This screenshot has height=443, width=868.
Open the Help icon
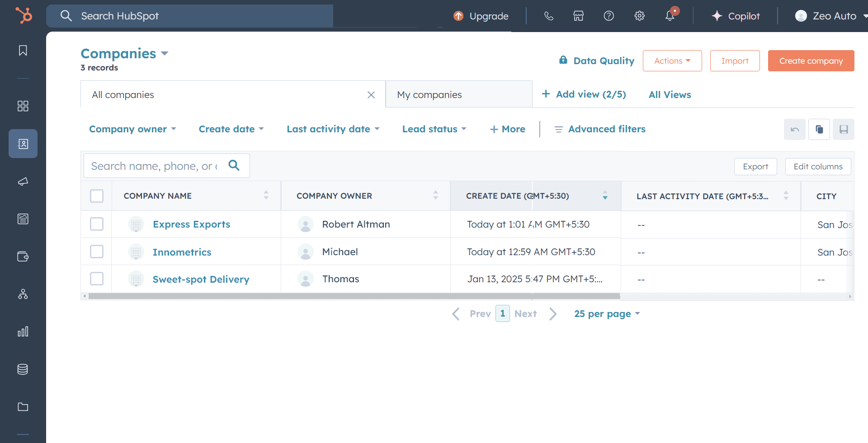pyautogui.click(x=609, y=16)
